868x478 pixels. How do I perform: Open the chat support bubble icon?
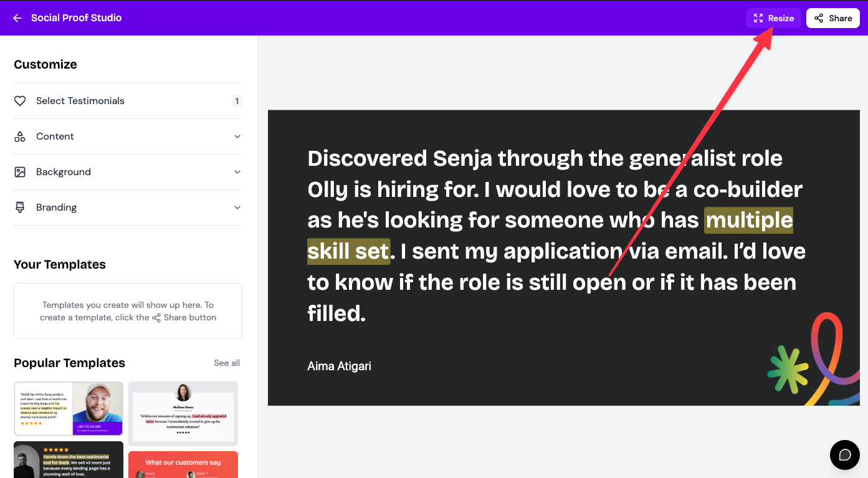tap(845, 454)
